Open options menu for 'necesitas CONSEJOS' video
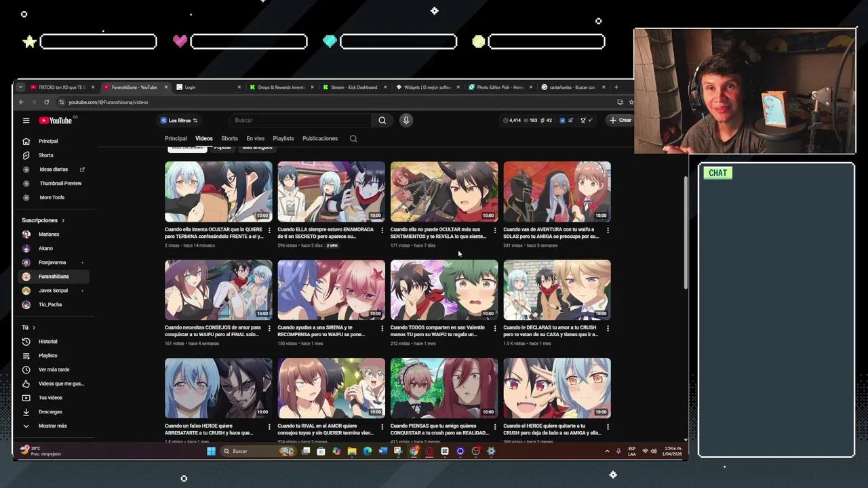868x488 pixels. 269,329
